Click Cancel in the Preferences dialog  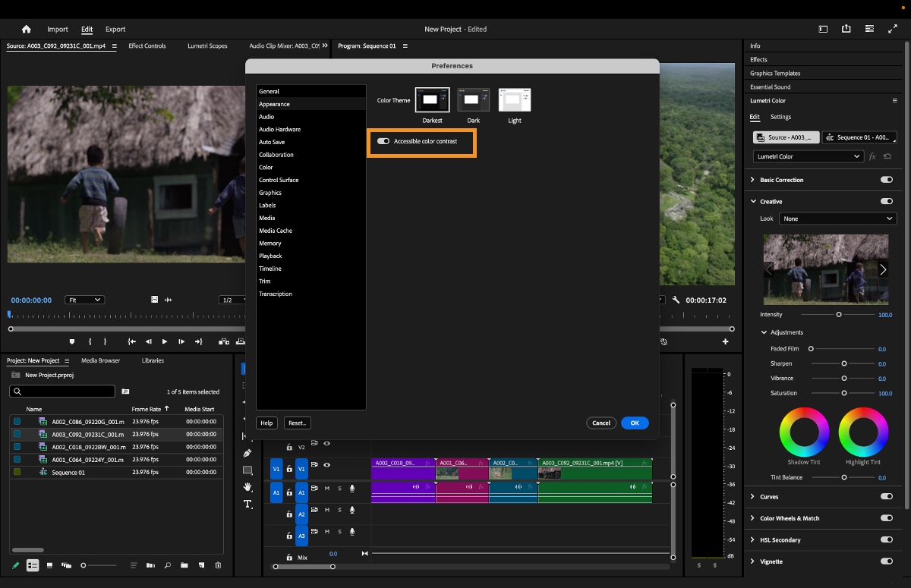click(601, 423)
